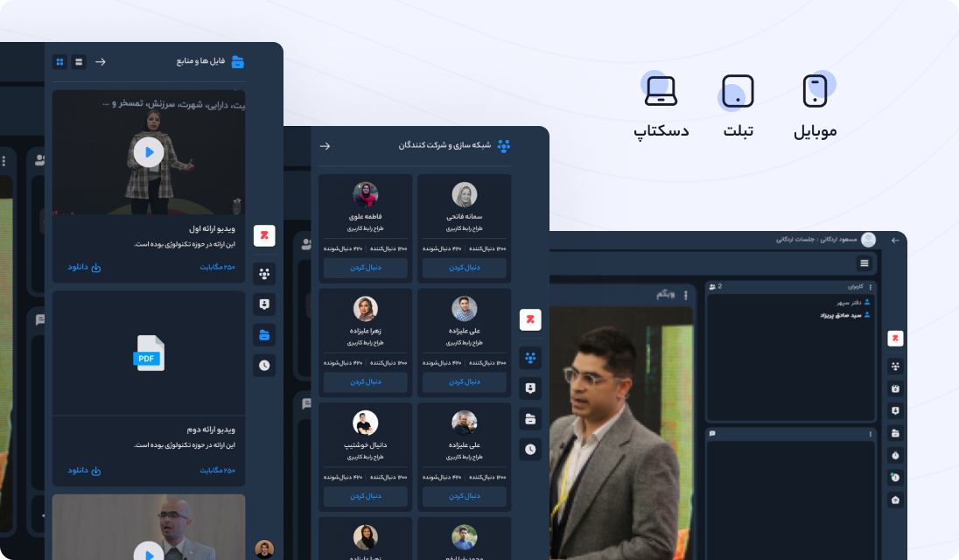This screenshot has height=560, width=959.
Task: Click مسعود اردکانی profile avatar
Action: [869, 240]
